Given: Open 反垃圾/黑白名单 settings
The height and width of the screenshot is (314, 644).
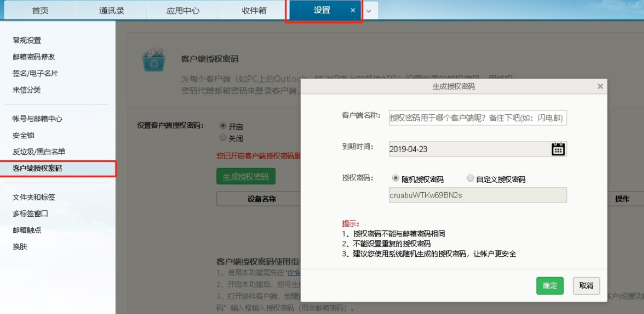Looking at the screenshot, I should (x=39, y=152).
